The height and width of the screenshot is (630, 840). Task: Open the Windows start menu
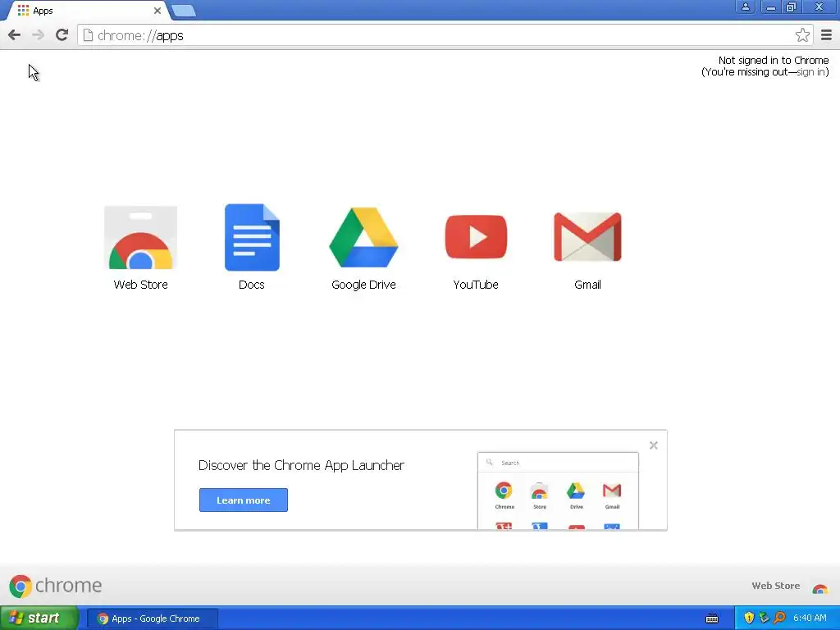39,619
